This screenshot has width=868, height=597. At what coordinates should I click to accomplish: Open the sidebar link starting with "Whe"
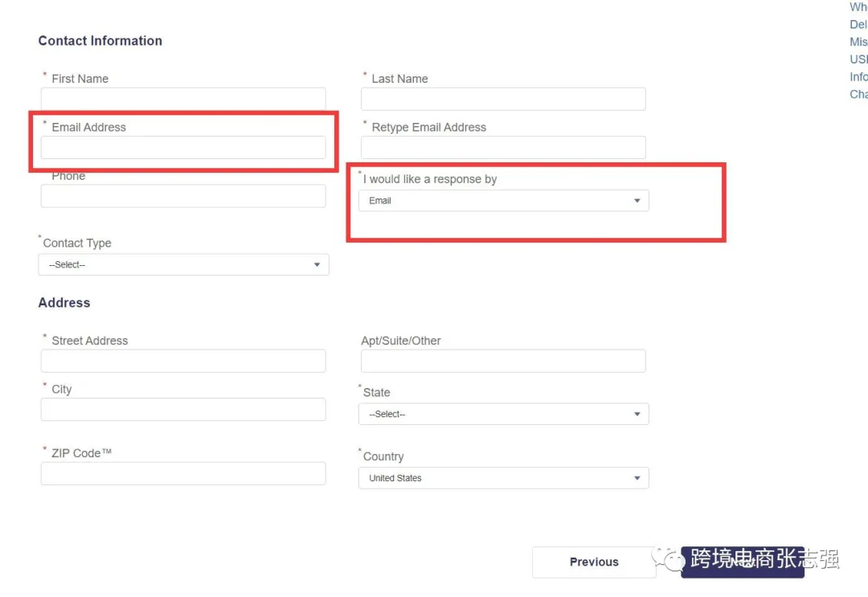pyautogui.click(x=858, y=7)
